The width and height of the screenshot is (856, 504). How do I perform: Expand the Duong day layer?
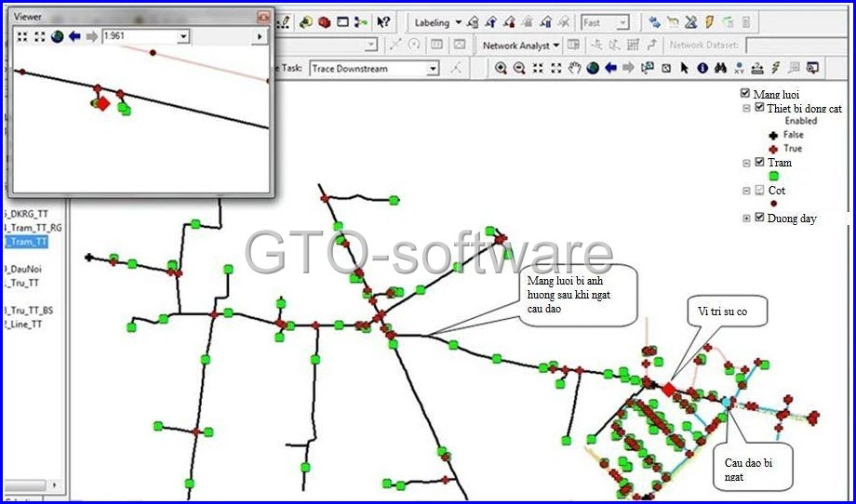click(746, 219)
